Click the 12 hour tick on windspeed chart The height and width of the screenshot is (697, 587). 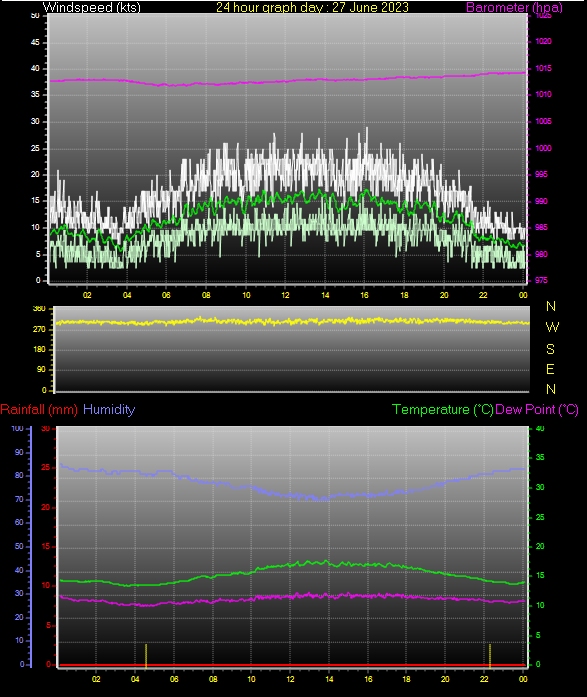(285, 295)
